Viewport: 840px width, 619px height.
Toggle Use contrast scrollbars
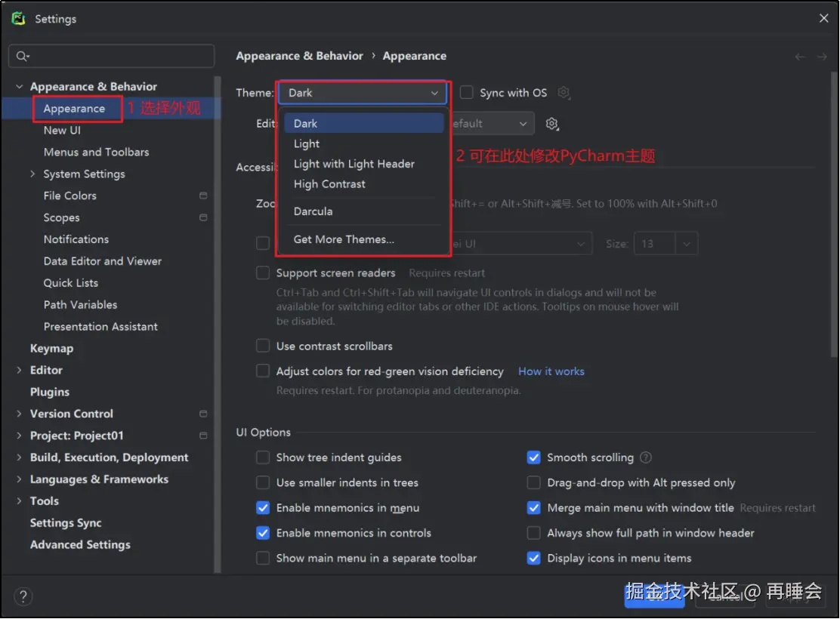263,346
